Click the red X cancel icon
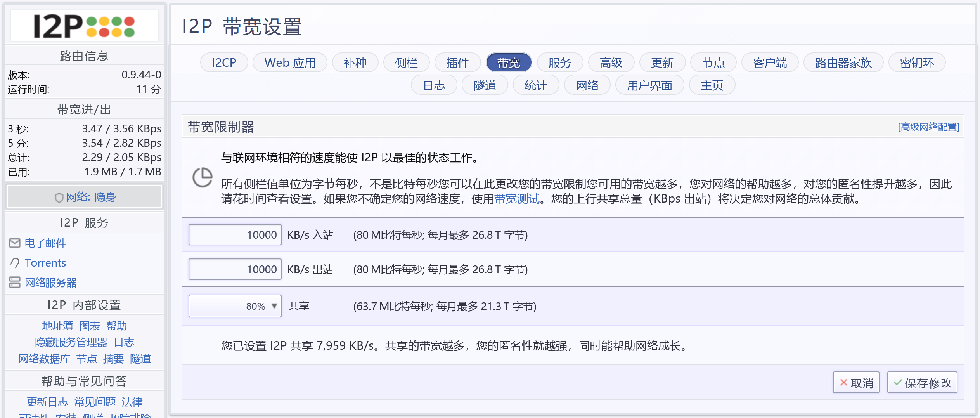Screen dimensions: 980x418 [843, 383]
